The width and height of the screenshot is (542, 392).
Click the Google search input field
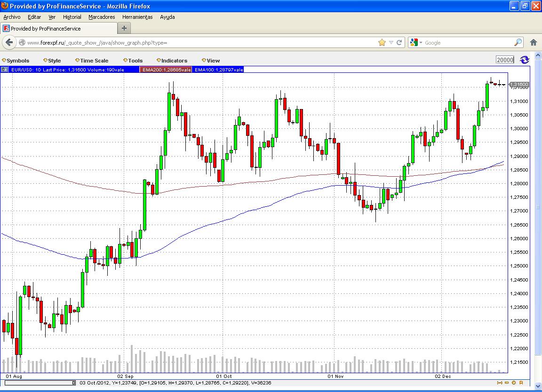pos(468,42)
